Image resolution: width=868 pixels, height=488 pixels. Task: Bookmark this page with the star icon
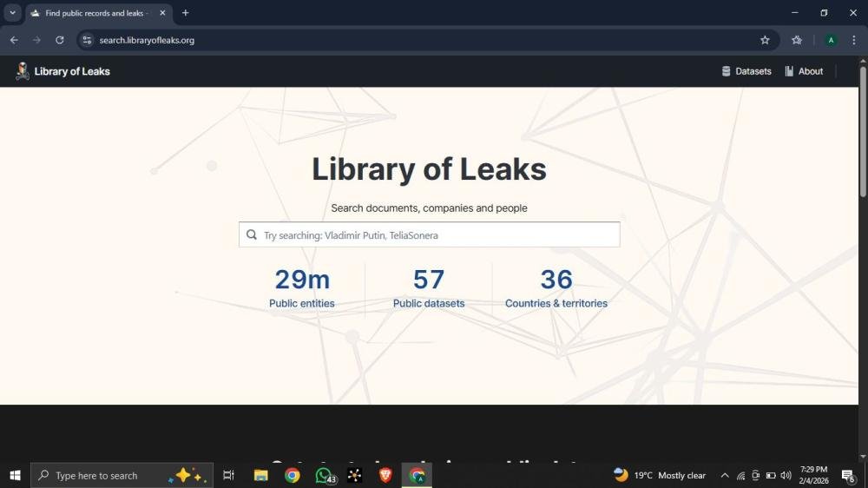(765, 40)
